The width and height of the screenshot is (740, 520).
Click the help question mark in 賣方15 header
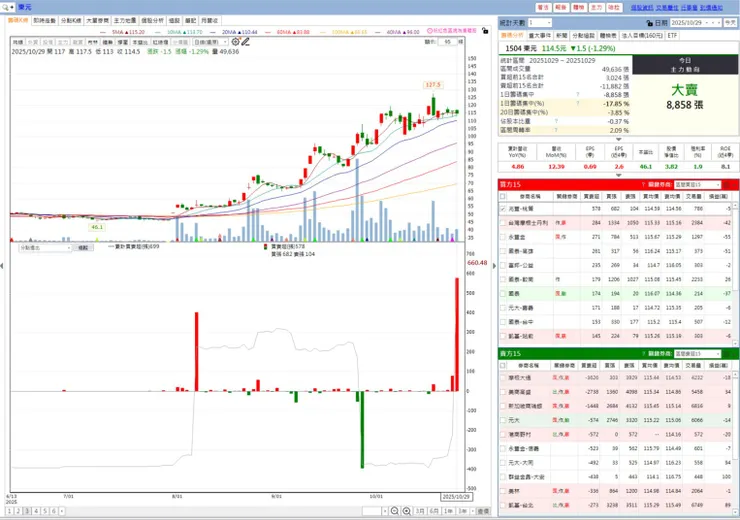pos(643,353)
